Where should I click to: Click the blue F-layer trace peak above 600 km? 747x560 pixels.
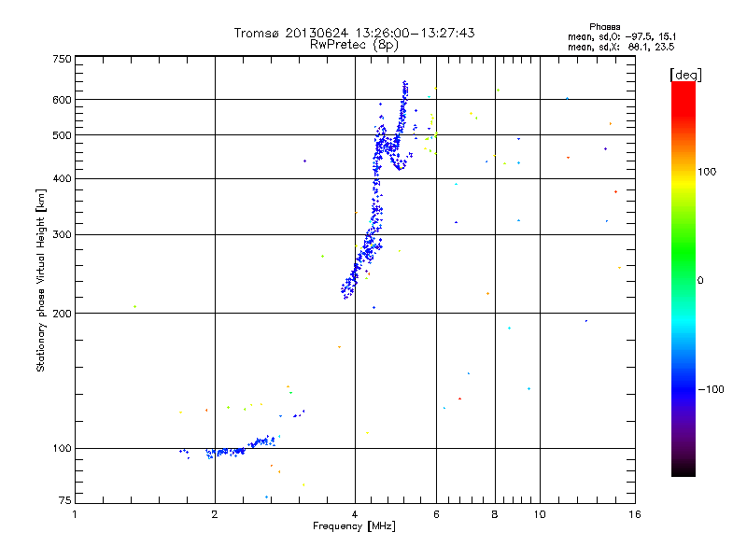coord(405,88)
